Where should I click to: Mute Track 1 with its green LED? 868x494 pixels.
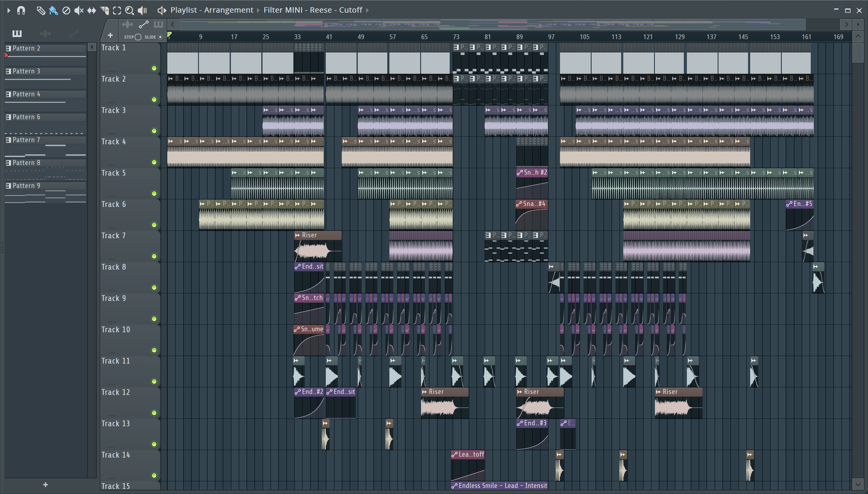coord(154,68)
